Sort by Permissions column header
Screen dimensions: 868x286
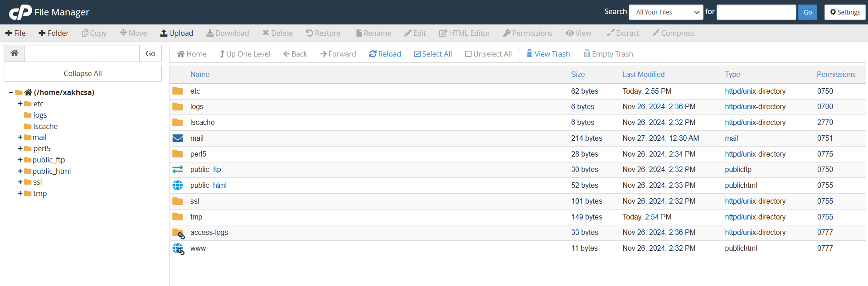(x=836, y=74)
